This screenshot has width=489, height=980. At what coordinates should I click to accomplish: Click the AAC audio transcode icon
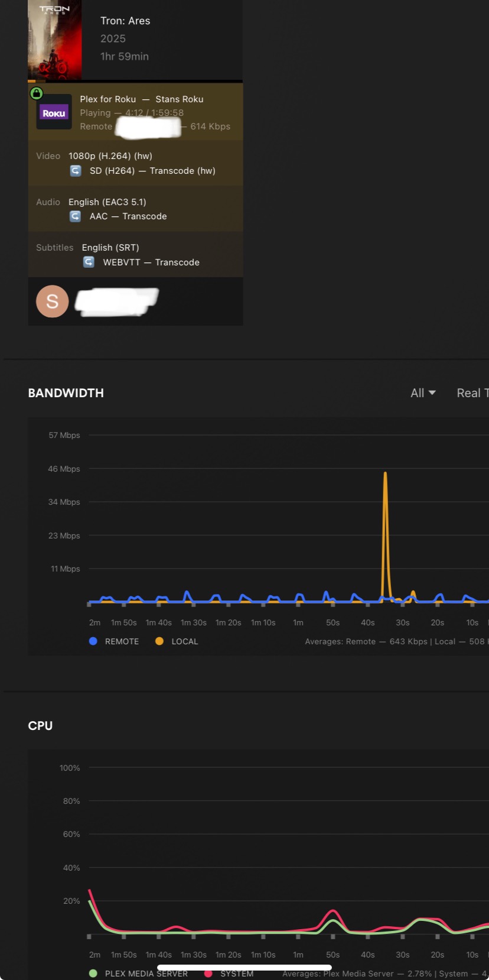(x=76, y=216)
